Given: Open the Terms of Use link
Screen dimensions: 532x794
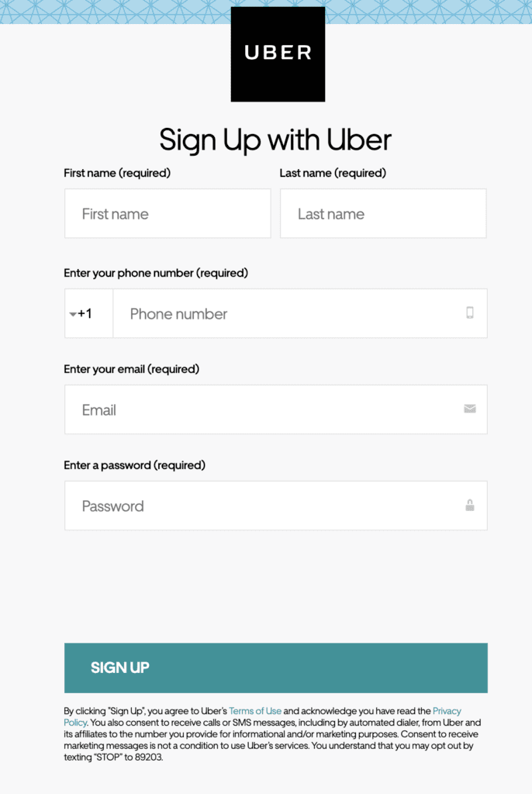Looking at the screenshot, I should 255,710.
